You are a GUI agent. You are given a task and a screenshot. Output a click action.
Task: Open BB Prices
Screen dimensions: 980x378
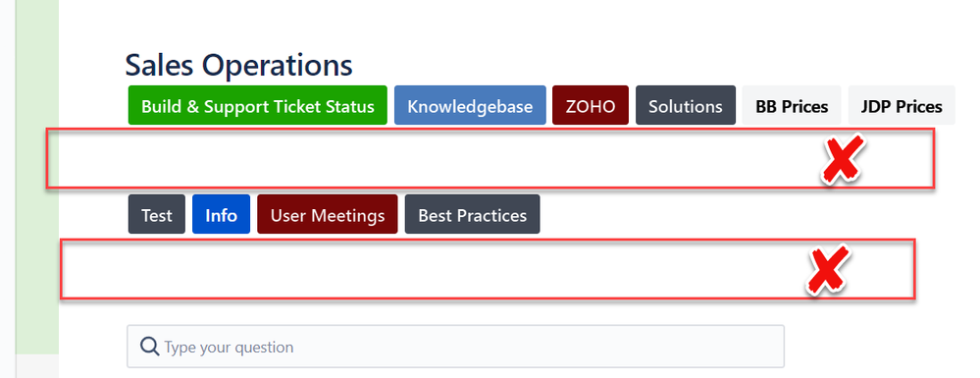point(792,106)
